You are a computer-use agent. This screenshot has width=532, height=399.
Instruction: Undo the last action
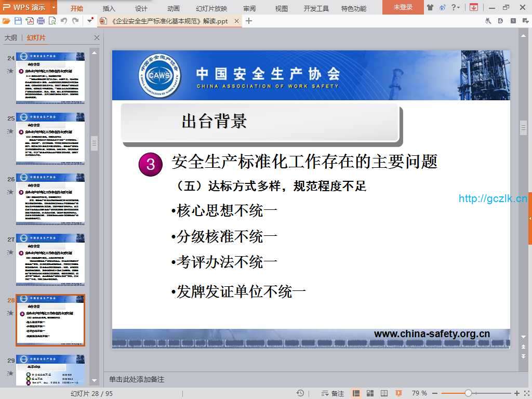coord(64,21)
